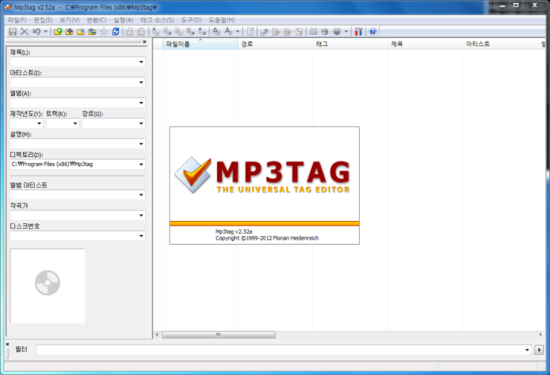Click the Remove tag X icon
550x375 pixels.
tap(24, 32)
